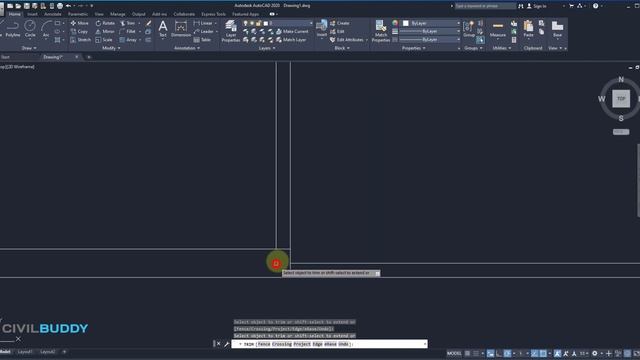Click the Paste clipboard button
The image size is (640, 360).
coord(528,29)
